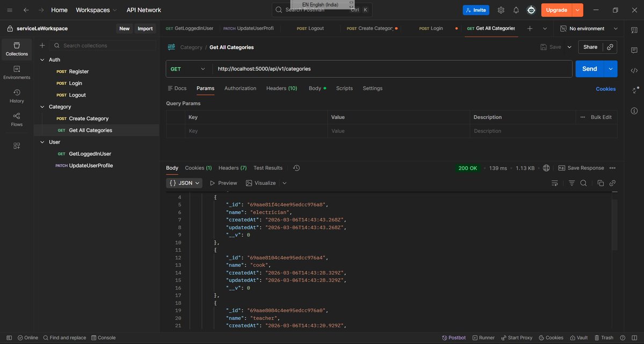Screen dimensions: 644x344
Task: Switch to the Scripts tab
Action: 344,88
